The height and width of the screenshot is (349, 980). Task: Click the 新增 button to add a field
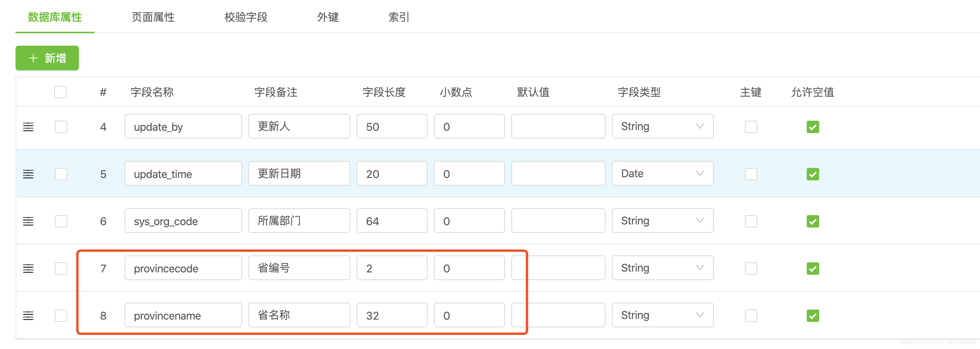point(46,58)
